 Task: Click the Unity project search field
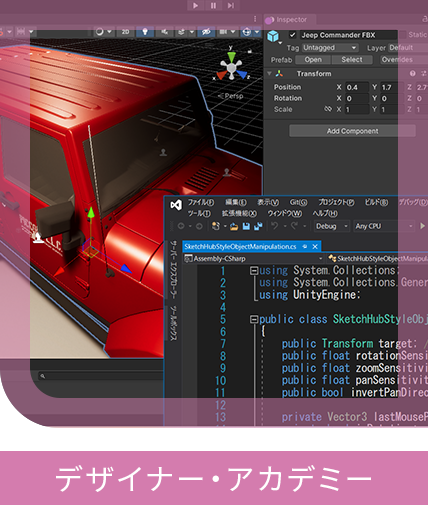pyautogui.click(x=100, y=376)
